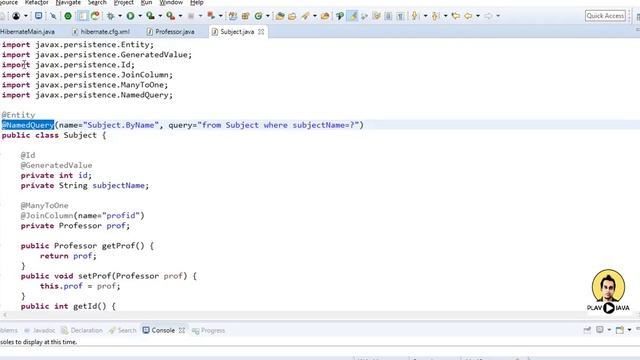Click the "private String subjectName;" line
Screen dimensions: 640x360
pos(85,185)
